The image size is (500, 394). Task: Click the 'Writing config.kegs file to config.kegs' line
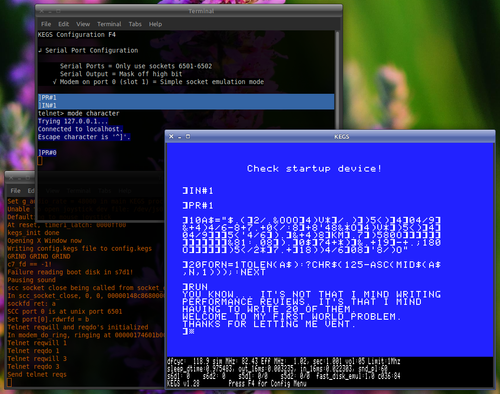(x=80, y=248)
